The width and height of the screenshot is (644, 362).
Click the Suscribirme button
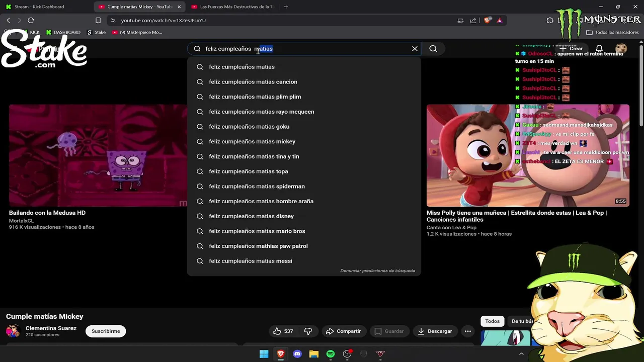106,331
